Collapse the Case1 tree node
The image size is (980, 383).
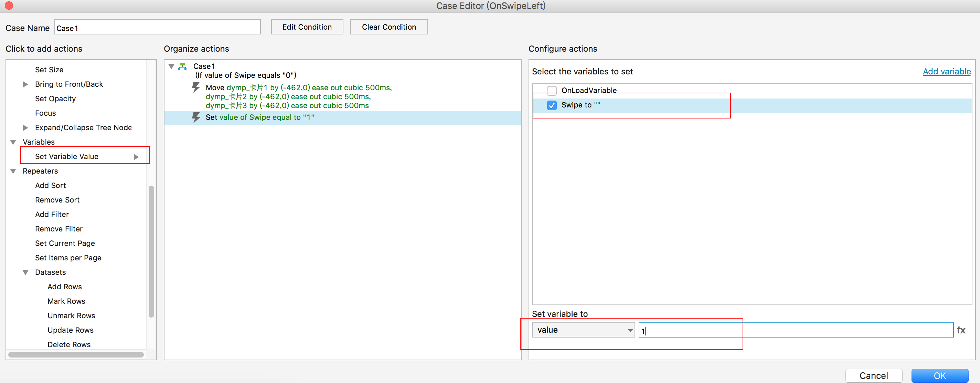[172, 66]
